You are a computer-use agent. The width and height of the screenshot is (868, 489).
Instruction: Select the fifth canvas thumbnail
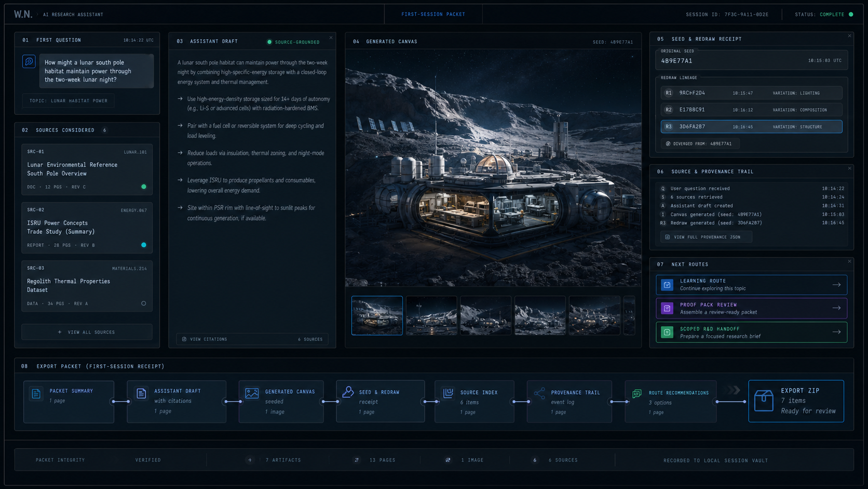(594, 315)
